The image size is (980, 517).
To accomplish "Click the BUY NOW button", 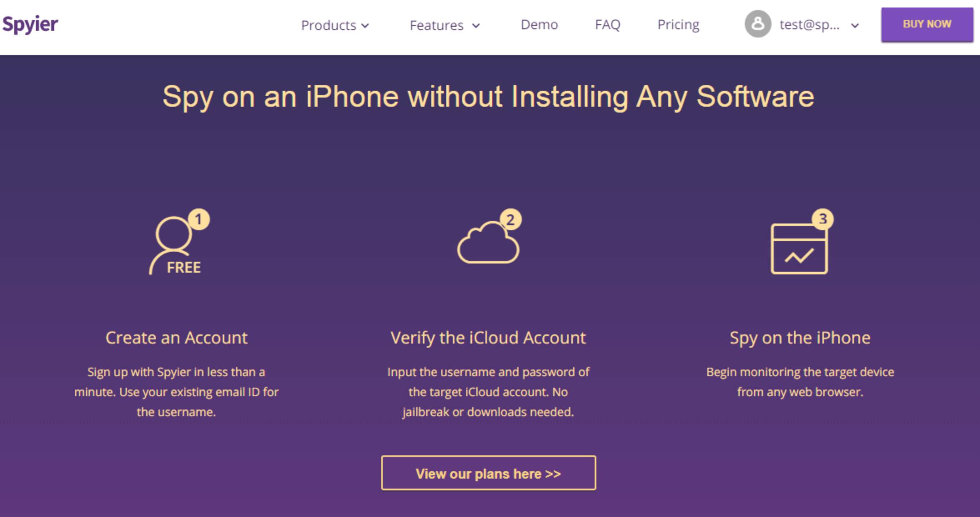I will [x=927, y=24].
